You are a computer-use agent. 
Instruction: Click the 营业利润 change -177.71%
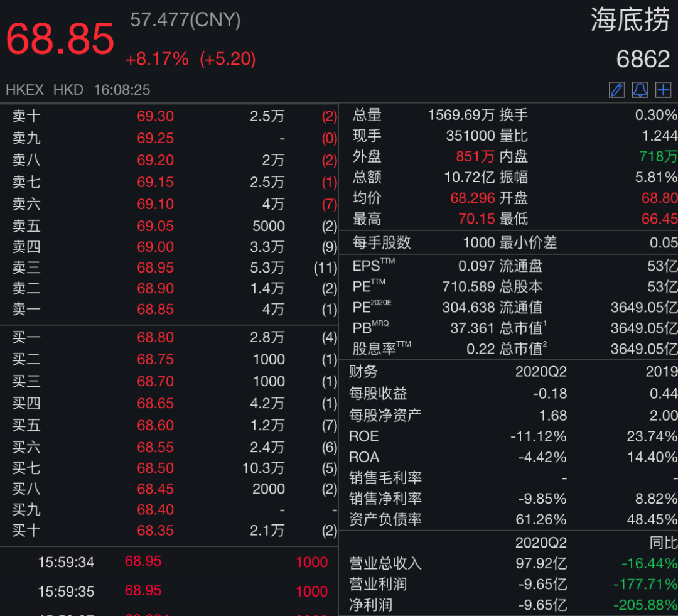[645, 585]
